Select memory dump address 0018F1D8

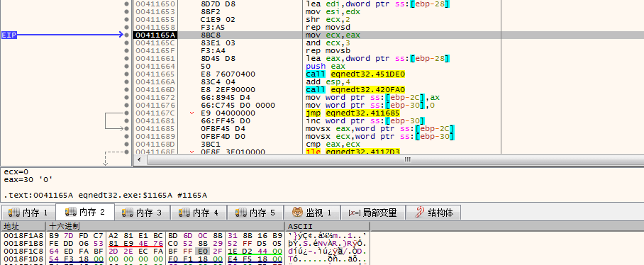tap(23, 259)
